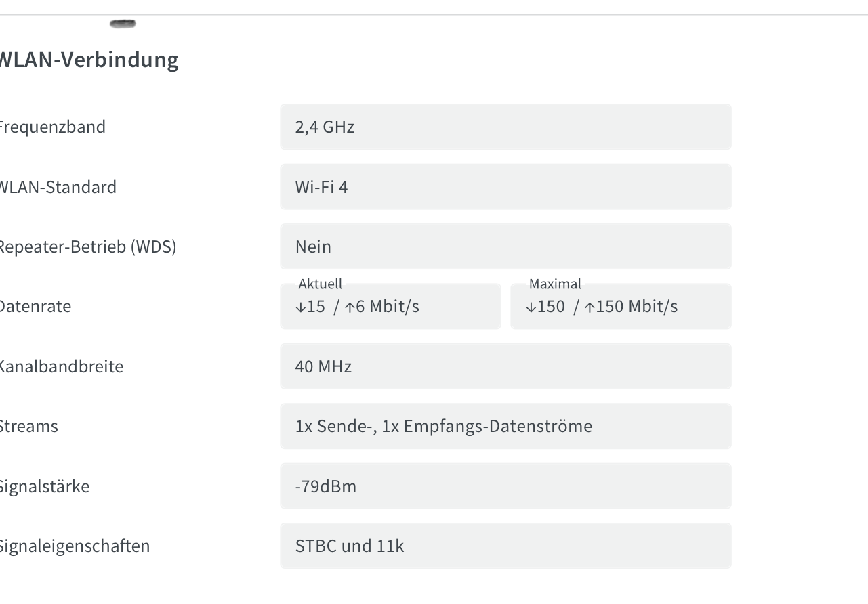Viewport: 868px width, 604px height.
Task: Click the Frequenzband field showing 2,4 GHz
Action: (505, 127)
